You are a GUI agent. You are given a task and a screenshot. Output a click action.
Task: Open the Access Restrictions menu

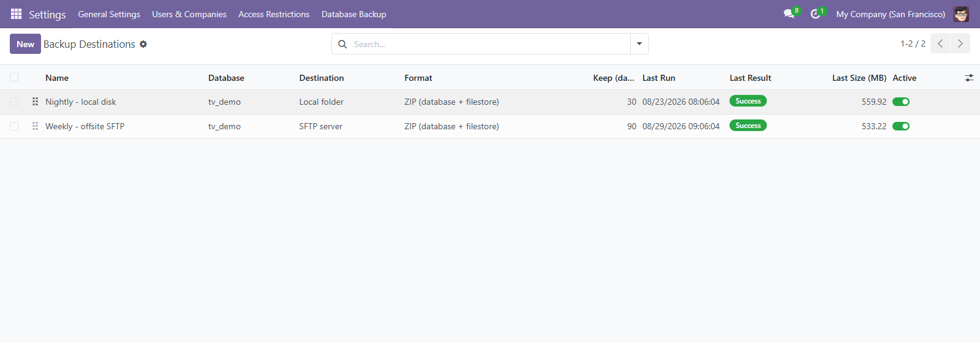(x=274, y=14)
